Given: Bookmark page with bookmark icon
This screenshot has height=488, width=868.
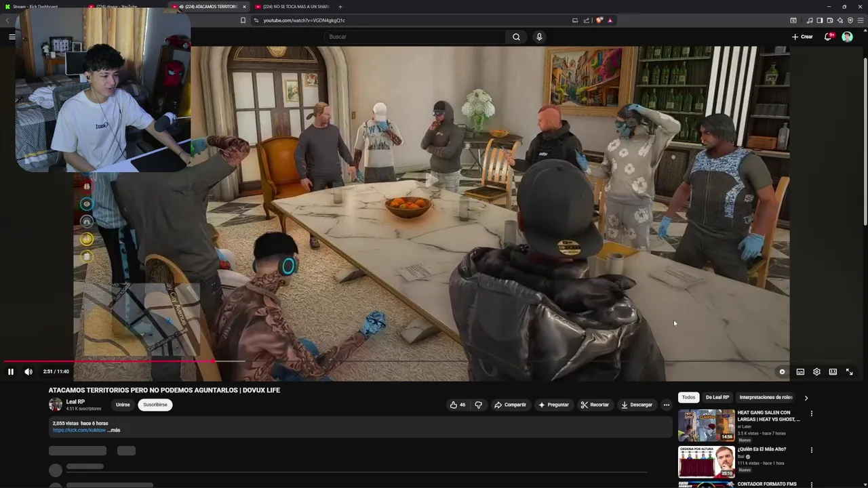Looking at the screenshot, I should [x=243, y=20].
